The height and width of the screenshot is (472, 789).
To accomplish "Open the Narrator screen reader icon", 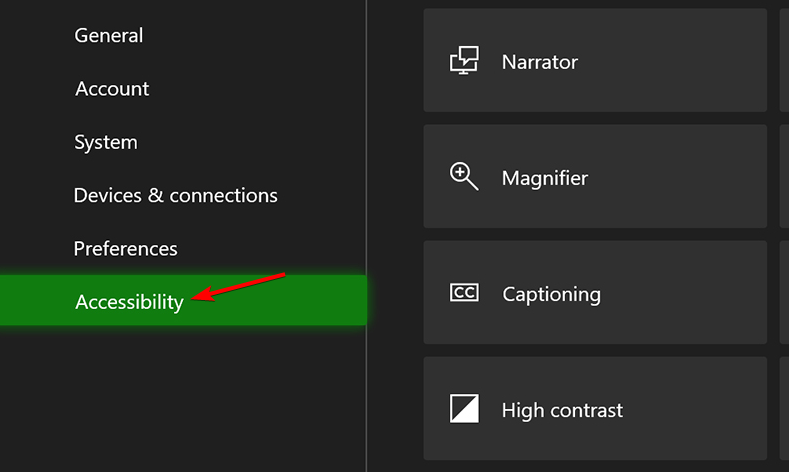I will (464, 61).
